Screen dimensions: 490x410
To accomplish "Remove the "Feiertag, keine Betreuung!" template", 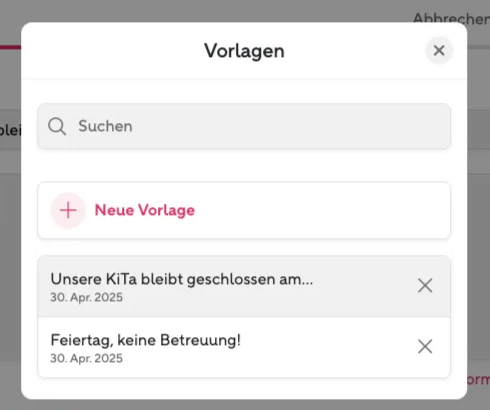I will pyautogui.click(x=425, y=347).
